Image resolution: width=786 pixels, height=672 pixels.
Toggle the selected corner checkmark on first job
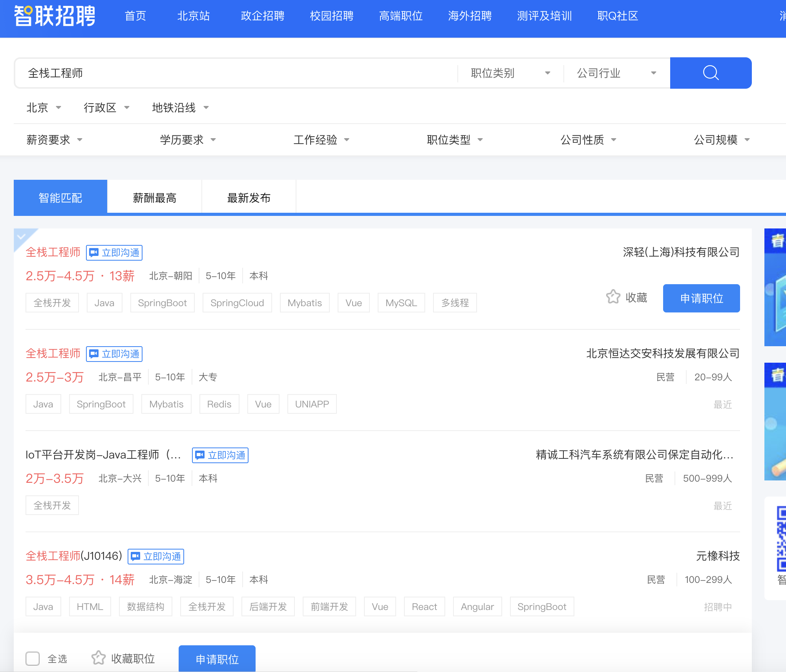point(21,236)
